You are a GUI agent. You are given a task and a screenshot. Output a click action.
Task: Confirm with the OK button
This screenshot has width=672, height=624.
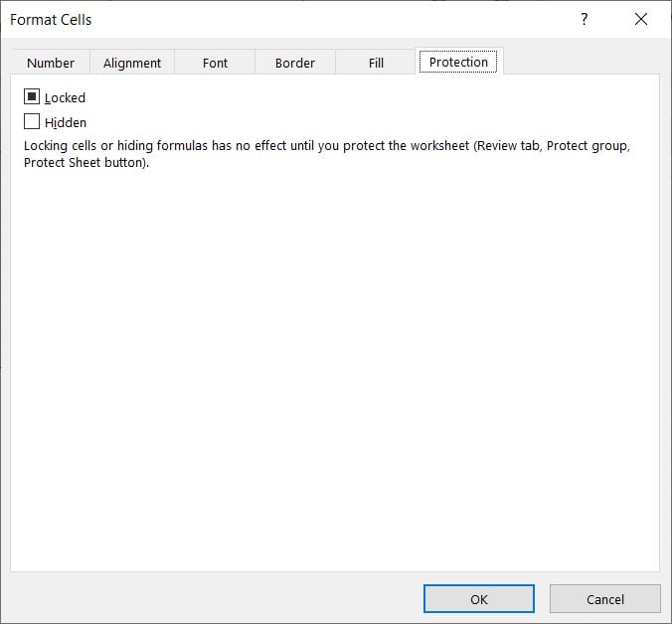click(479, 599)
